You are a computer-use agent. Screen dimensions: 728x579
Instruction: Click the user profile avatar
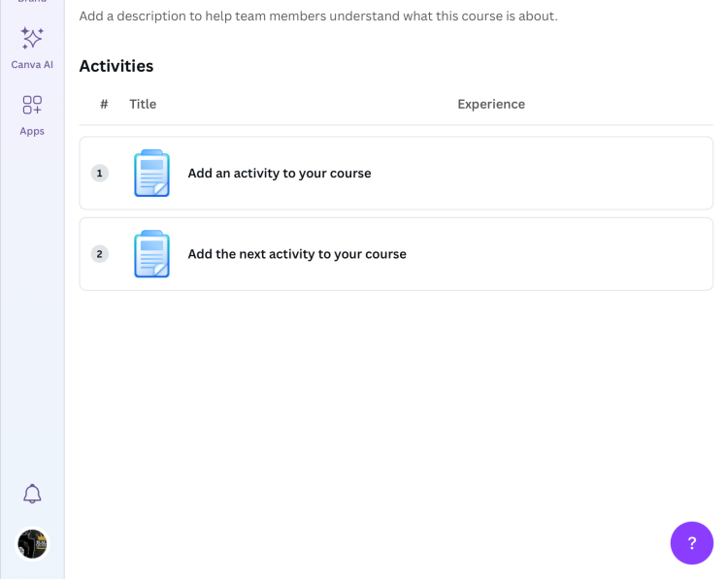(x=32, y=543)
